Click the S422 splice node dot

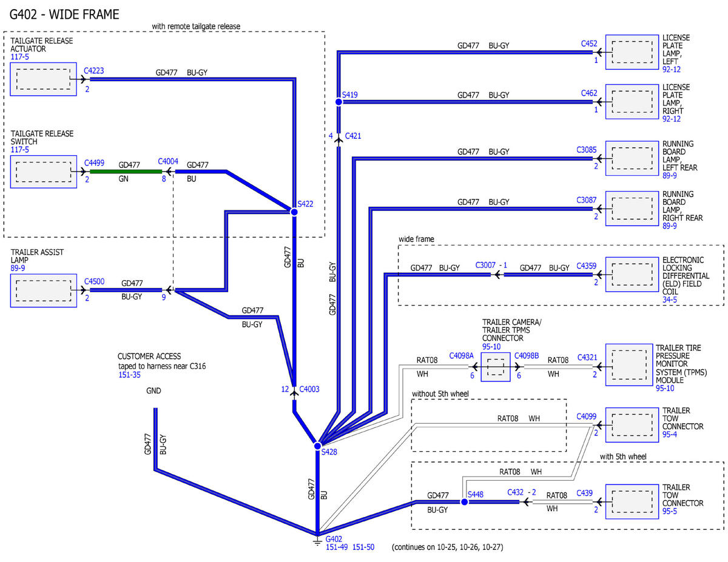click(x=294, y=212)
